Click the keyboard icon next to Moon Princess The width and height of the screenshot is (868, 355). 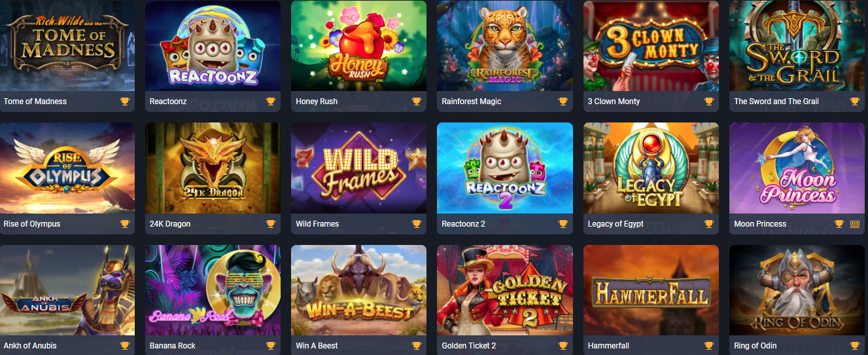[854, 224]
